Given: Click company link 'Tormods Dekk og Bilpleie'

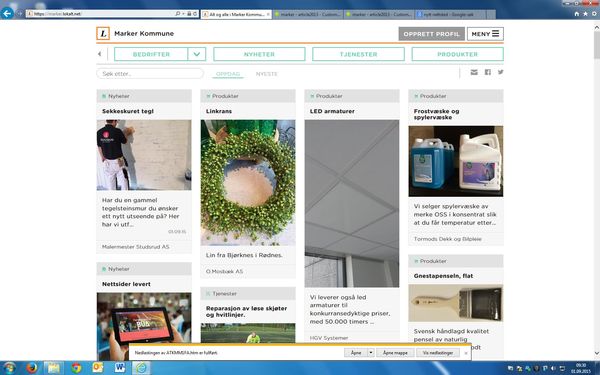Looking at the screenshot, I should click(x=448, y=239).
